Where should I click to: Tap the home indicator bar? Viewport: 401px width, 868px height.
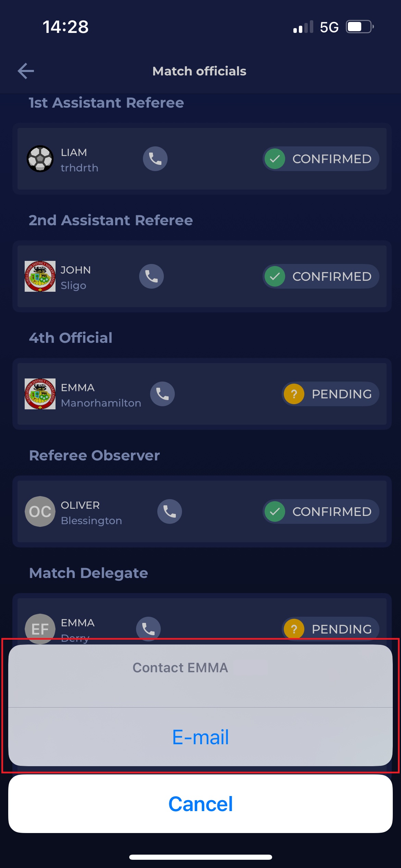200,857
